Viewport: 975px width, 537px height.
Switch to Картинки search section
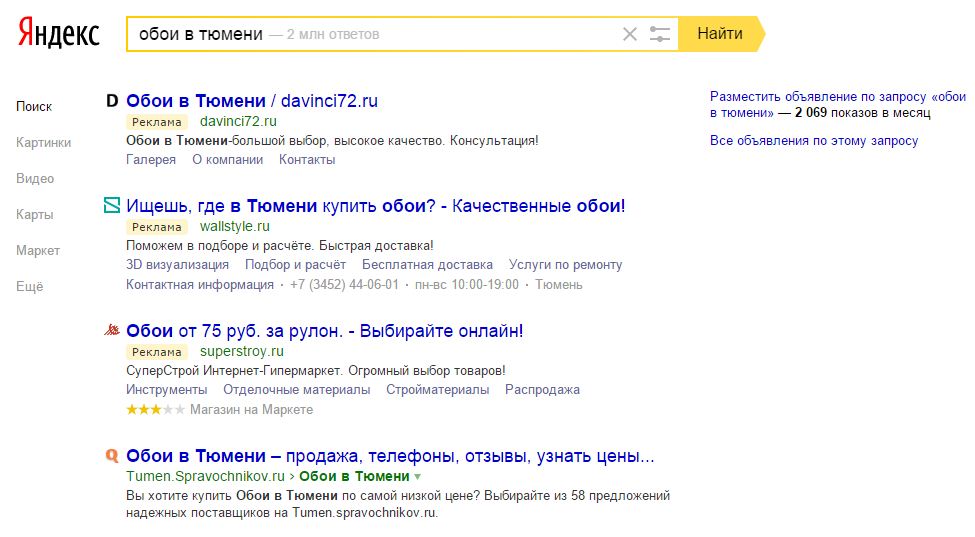(44, 142)
